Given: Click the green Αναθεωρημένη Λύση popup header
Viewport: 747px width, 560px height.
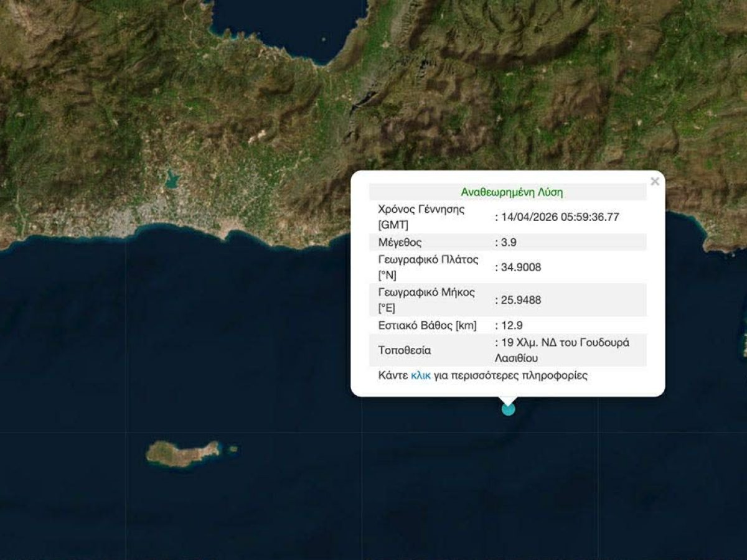Looking at the screenshot, I should coord(512,192).
